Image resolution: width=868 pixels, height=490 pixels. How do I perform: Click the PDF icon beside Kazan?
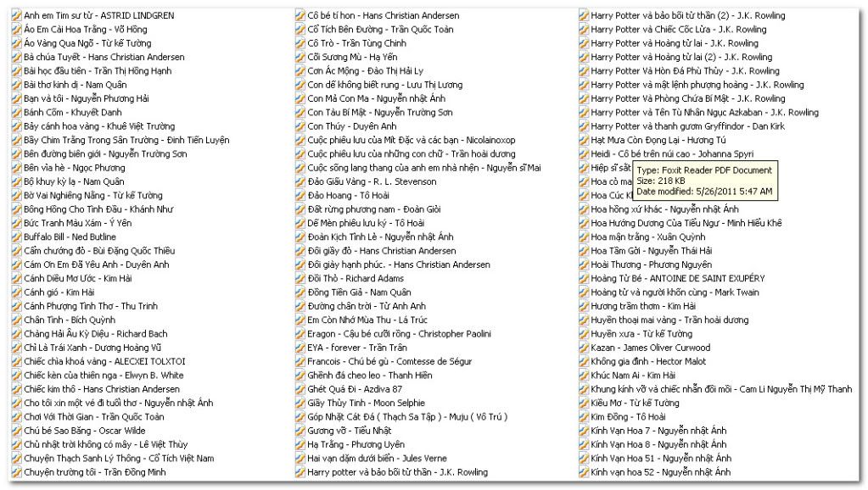point(584,348)
